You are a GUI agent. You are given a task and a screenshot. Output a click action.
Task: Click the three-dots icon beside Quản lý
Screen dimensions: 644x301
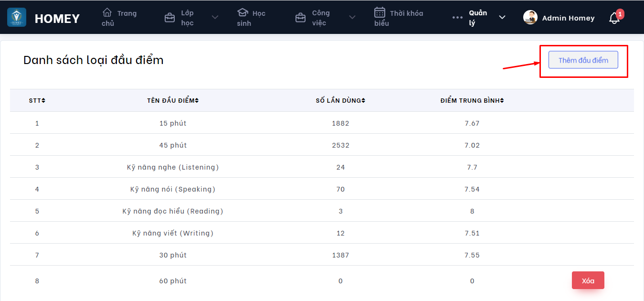point(457,18)
